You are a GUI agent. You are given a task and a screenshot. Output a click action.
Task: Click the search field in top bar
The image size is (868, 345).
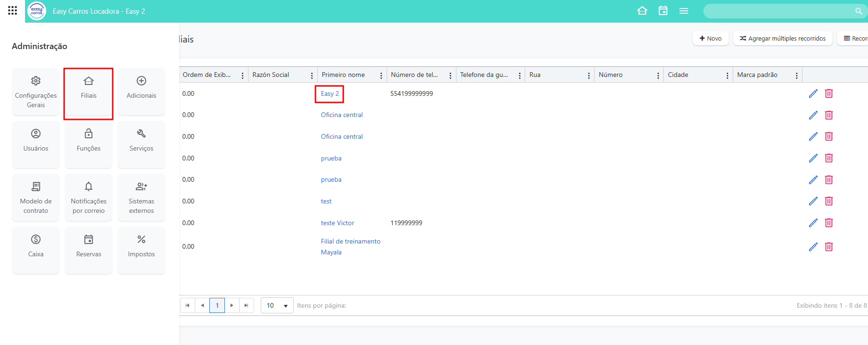coord(778,11)
